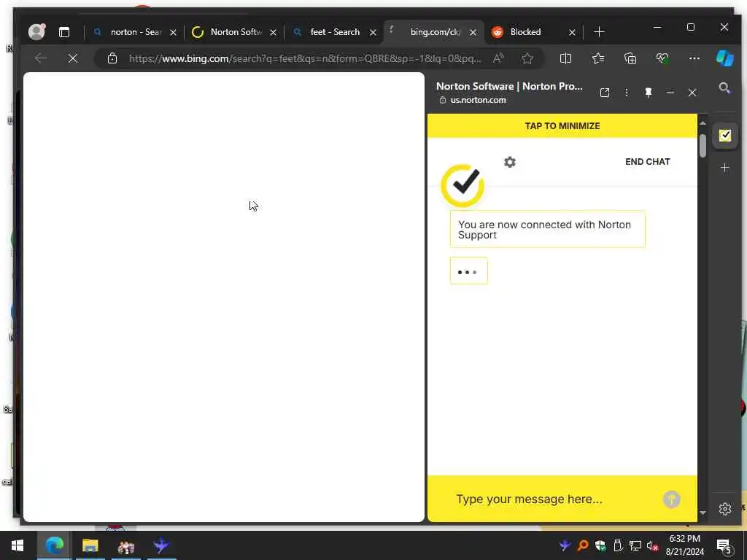Viewport: 747px width, 560px height.
Task: Open a new tab with plus button
Action: 600,32
